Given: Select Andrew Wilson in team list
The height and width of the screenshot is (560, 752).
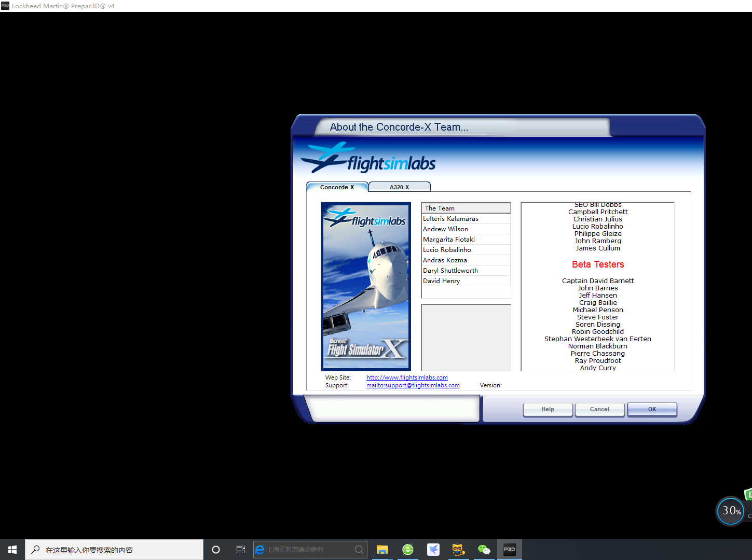Looking at the screenshot, I should tap(466, 229).
